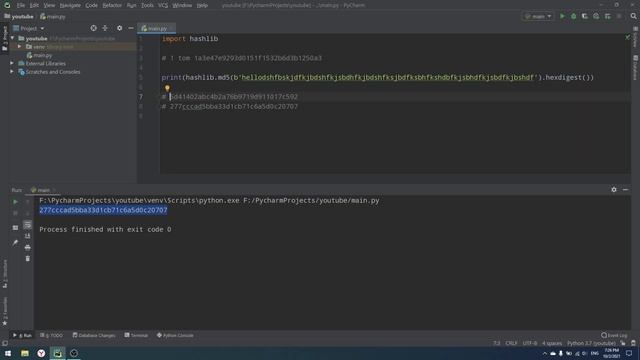Click the UTF-8 encoding in status bar
Screen dimensions: 640x360
(x=530, y=343)
